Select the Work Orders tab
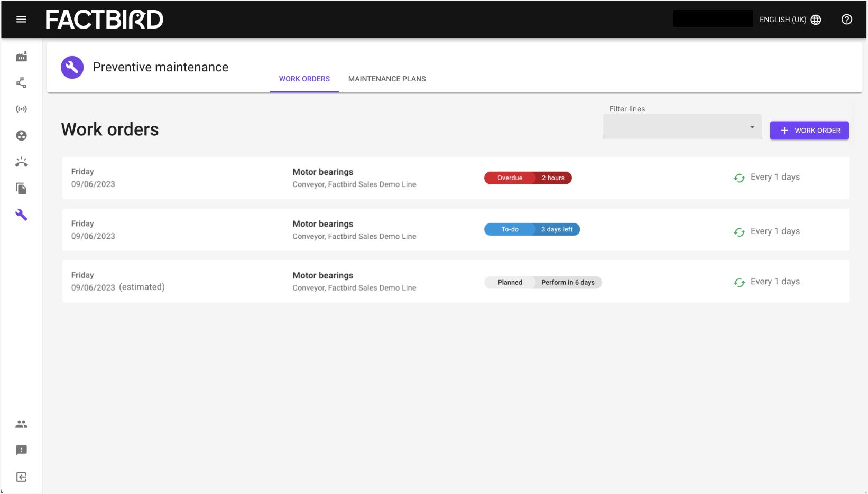The width and height of the screenshot is (868, 494). pyautogui.click(x=304, y=79)
